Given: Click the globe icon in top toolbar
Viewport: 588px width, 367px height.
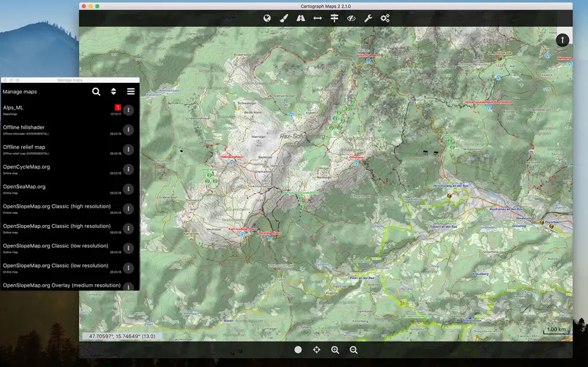Looking at the screenshot, I should pyautogui.click(x=267, y=18).
